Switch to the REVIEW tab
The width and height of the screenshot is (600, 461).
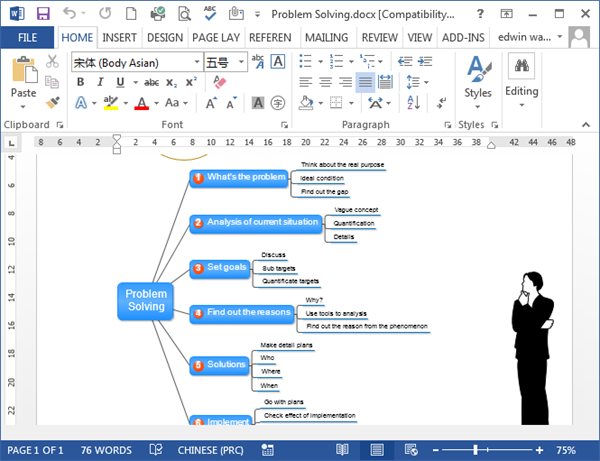click(379, 37)
